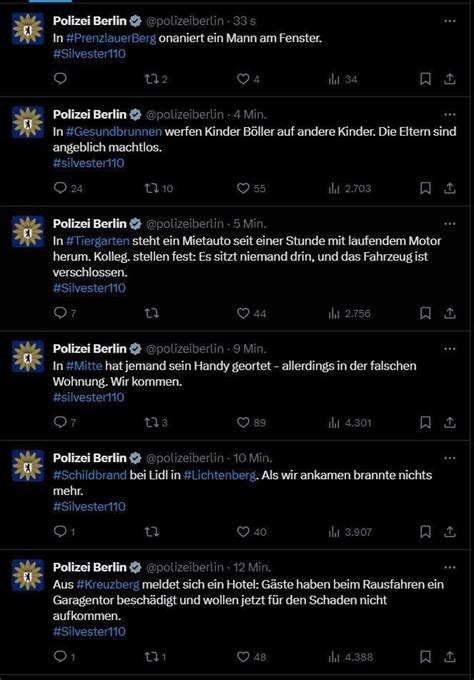The image size is (474, 680).
Task: Open the #Gesundbrunnen hashtag link
Action: tap(114, 131)
